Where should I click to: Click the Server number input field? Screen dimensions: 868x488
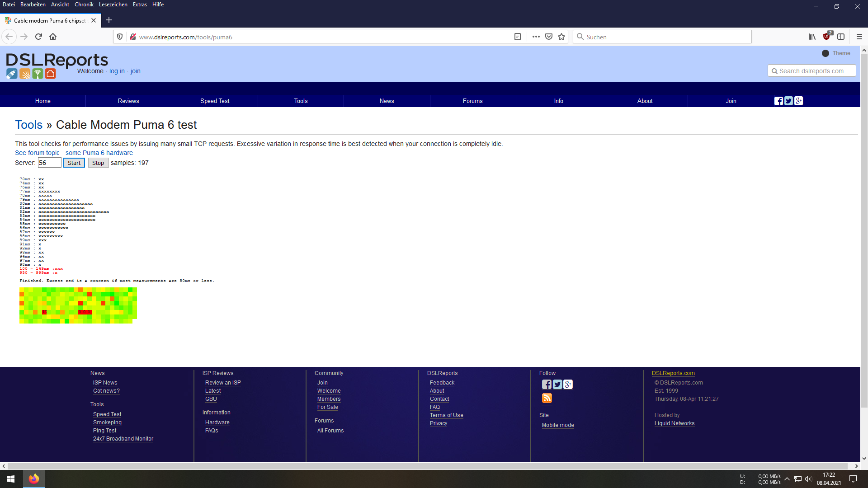tap(49, 163)
